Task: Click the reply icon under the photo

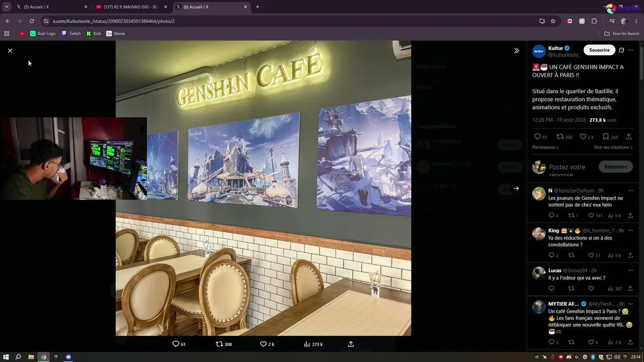Action: [176, 344]
